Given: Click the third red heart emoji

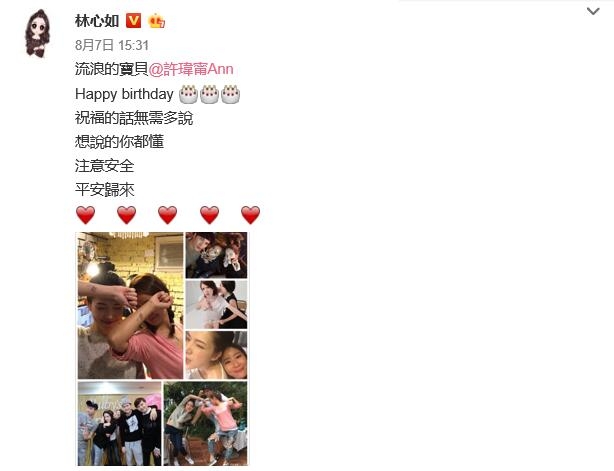Looking at the screenshot, I should point(168,215).
